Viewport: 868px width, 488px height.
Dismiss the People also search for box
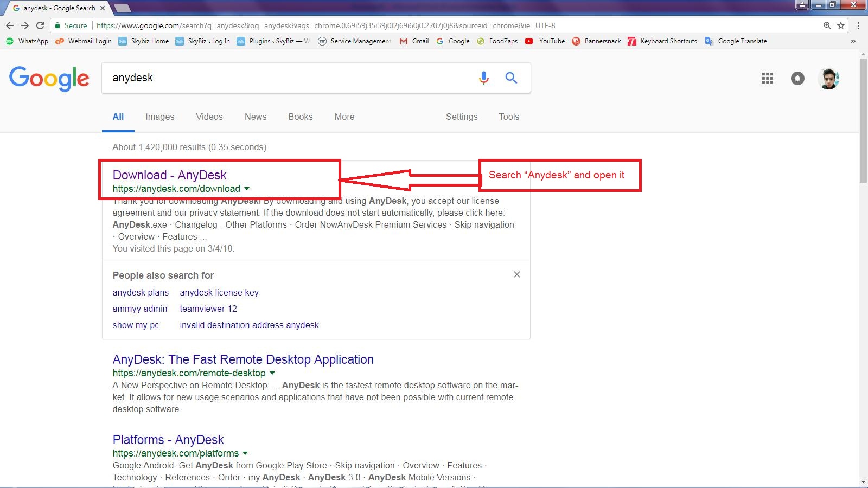click(x=517, y=274)
